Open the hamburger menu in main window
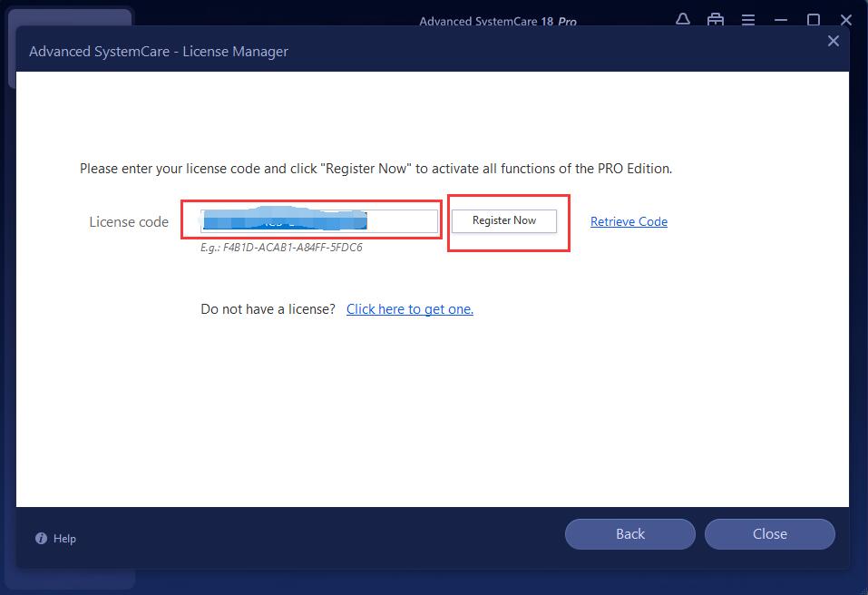Viewport: 868px width, 595px height. tap(748, 20)
